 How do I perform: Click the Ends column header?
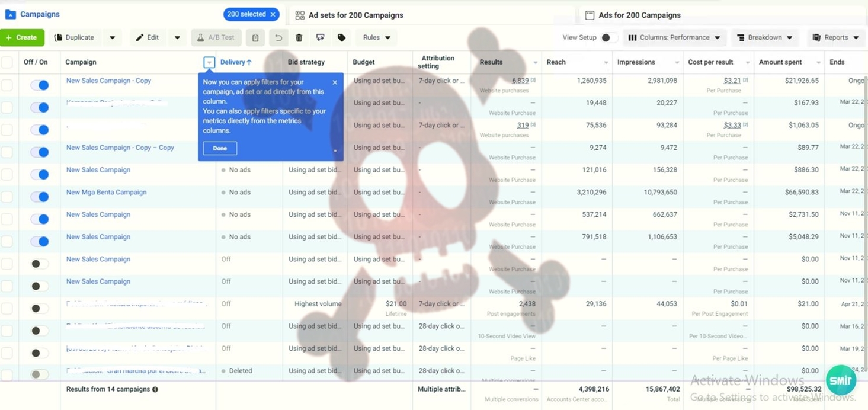pyautogui.click(x=837, y=62)
